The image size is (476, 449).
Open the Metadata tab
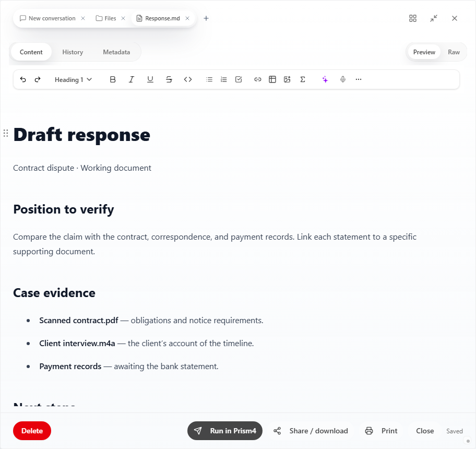[116, 52]
